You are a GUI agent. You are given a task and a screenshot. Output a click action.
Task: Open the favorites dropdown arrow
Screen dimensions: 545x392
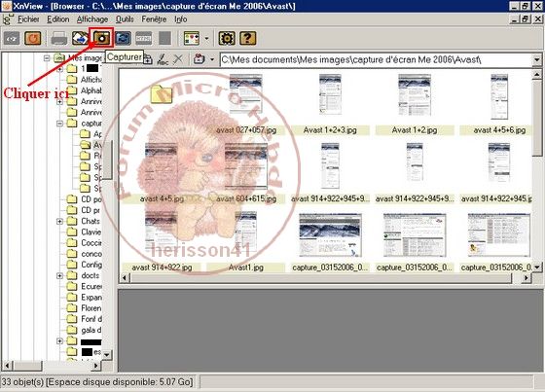pos(212,59)
